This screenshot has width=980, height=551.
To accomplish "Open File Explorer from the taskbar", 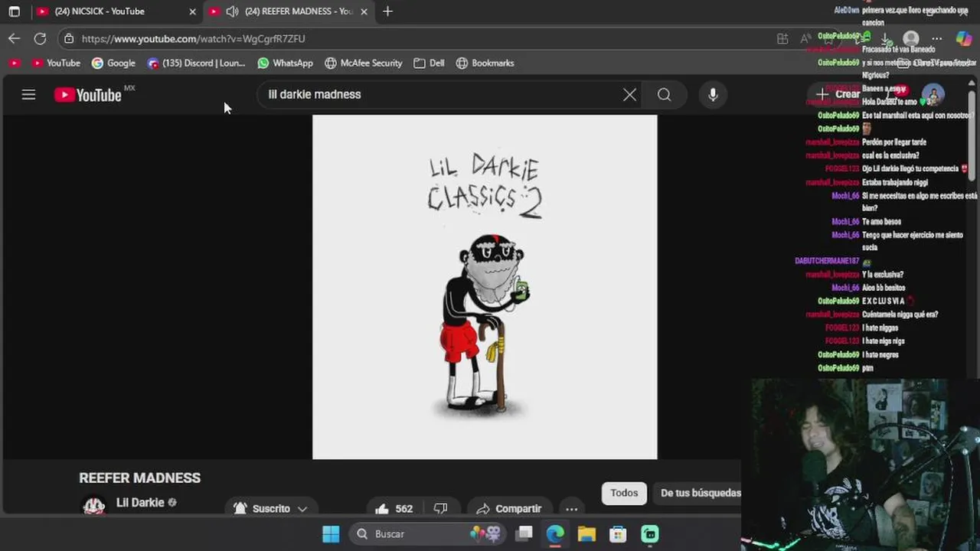I will point(586,533).
